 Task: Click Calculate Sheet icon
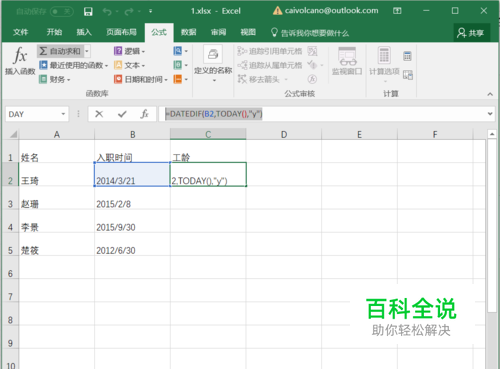pyautogui.click(x=407, y=75)
